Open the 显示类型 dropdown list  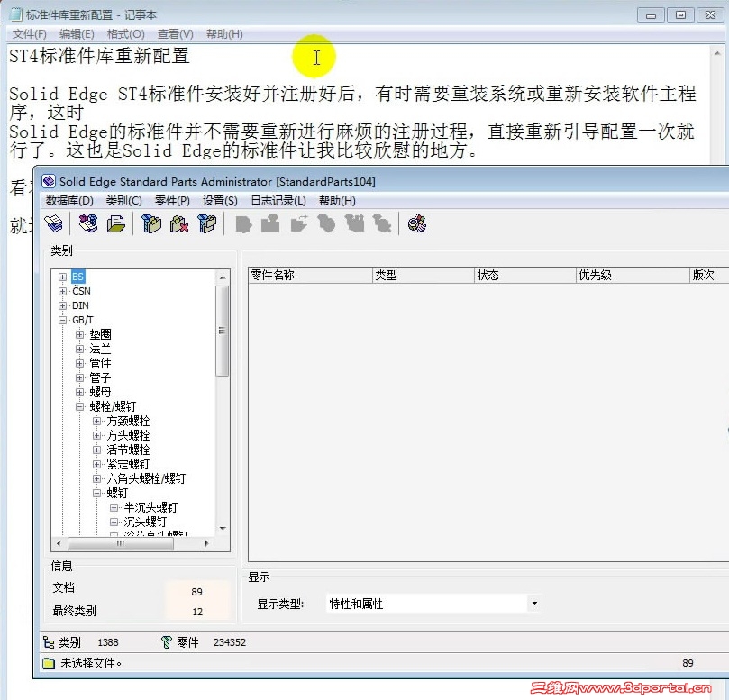tap(534, 604)
